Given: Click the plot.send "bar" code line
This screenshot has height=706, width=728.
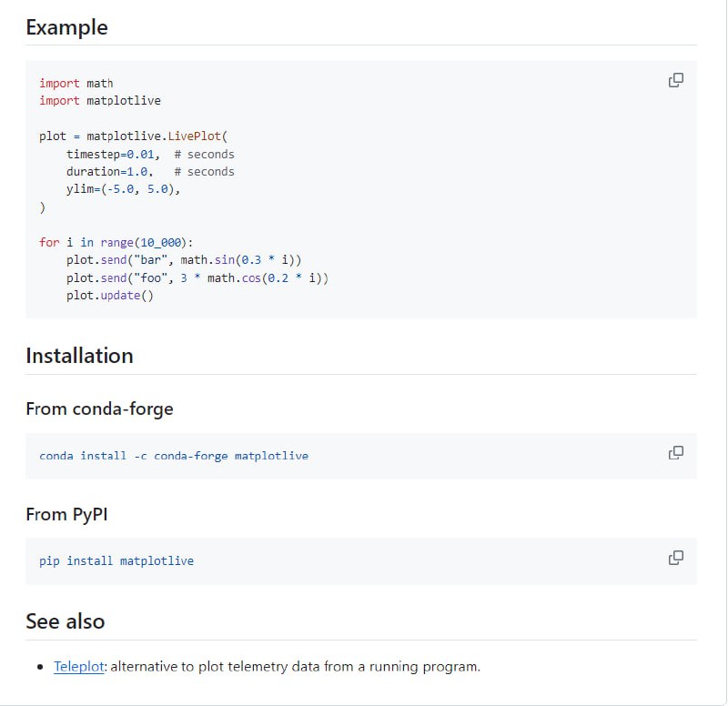Looking at the screenshot, I should [183, 260].
